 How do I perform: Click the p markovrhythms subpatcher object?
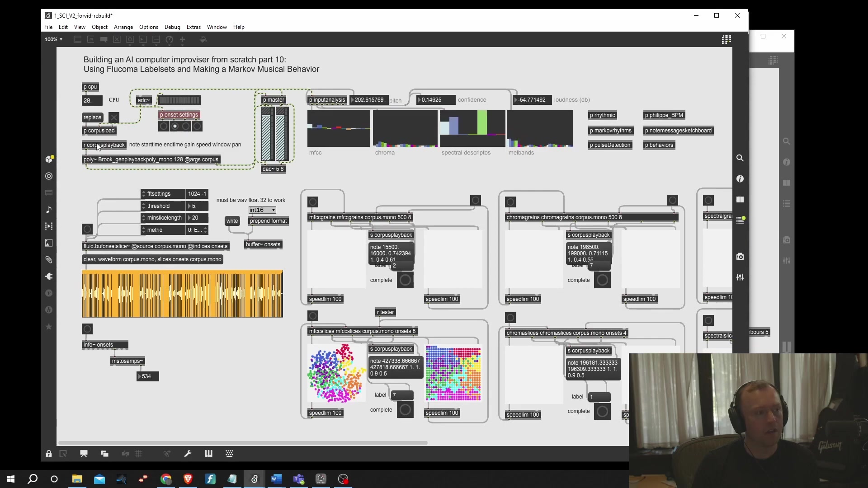click(x=611, y=131)
